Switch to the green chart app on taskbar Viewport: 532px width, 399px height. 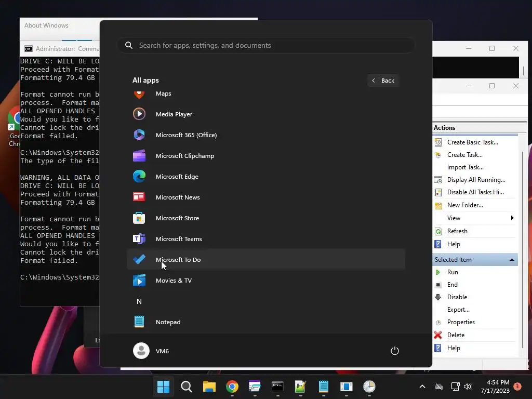pos(300,387)
